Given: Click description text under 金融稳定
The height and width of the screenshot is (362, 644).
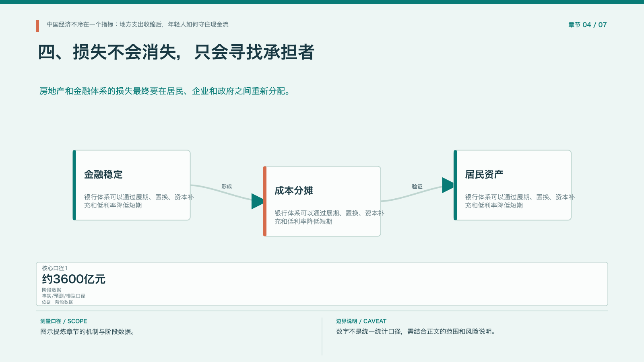Looking at the screenshot, I should tap(139, 201).
